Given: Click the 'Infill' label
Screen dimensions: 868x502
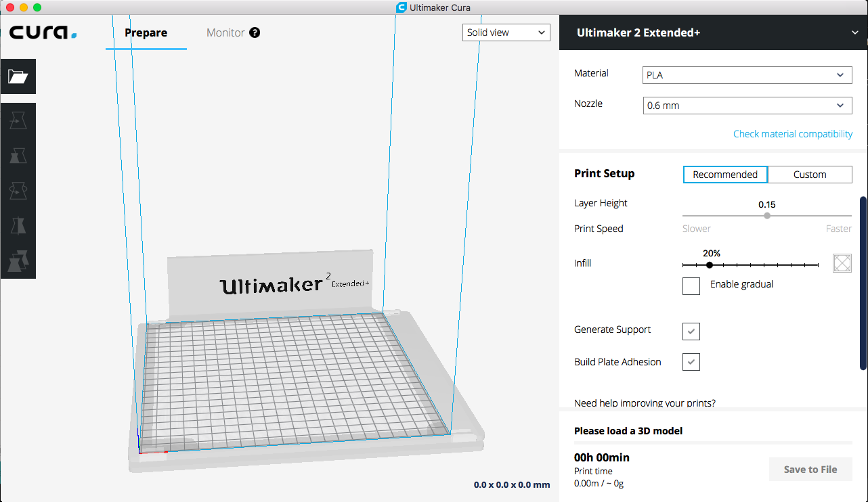Looking at the screenshot, I should [583, 263].
